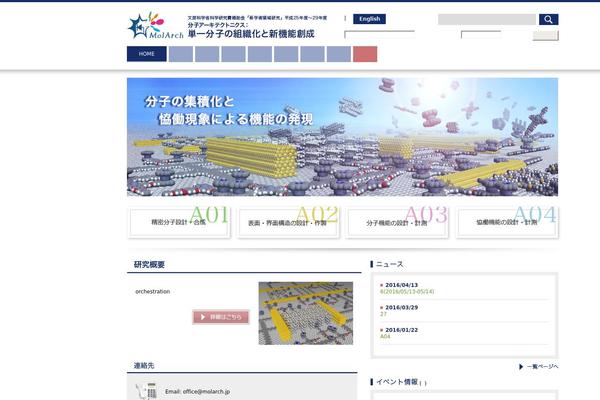
Task: Switch the site to English
Action: [x=369, y=19]
